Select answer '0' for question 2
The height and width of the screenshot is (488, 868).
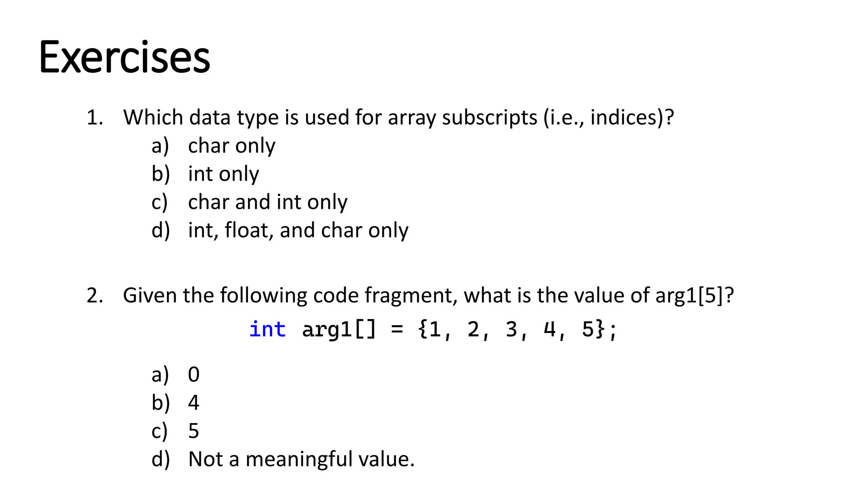coord(194,375)
